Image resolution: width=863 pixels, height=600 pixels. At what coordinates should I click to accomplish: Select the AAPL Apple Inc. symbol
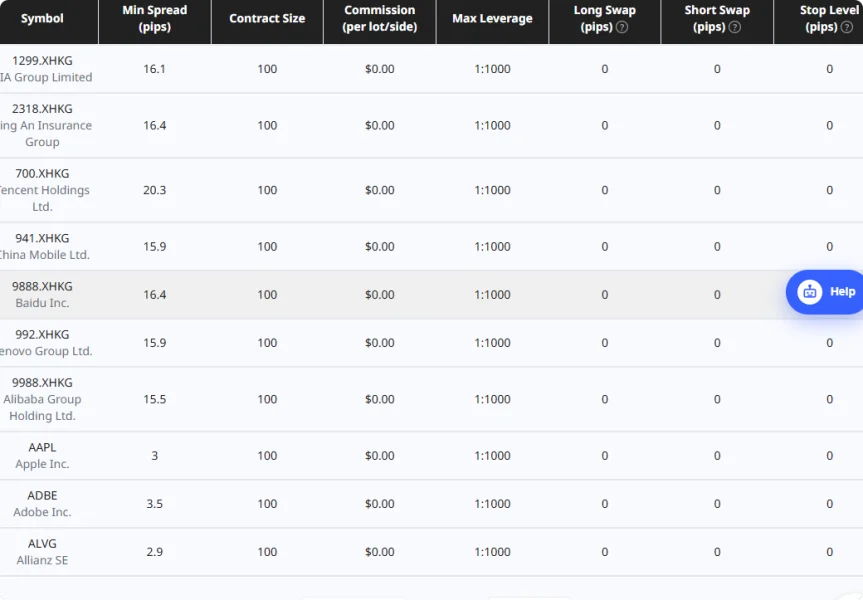coord(42,456)
